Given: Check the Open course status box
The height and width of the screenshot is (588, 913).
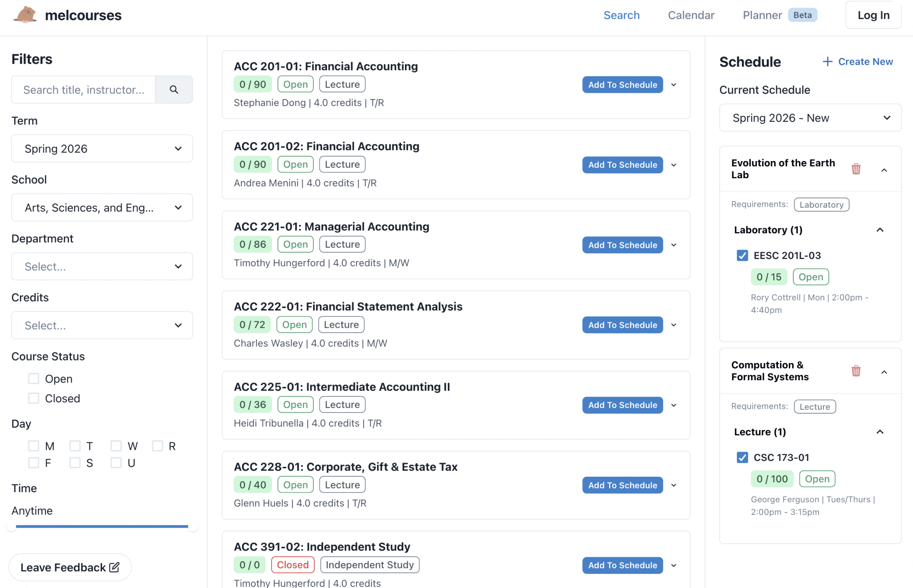Looking at the screenshot, I should [x=34, y=379].
